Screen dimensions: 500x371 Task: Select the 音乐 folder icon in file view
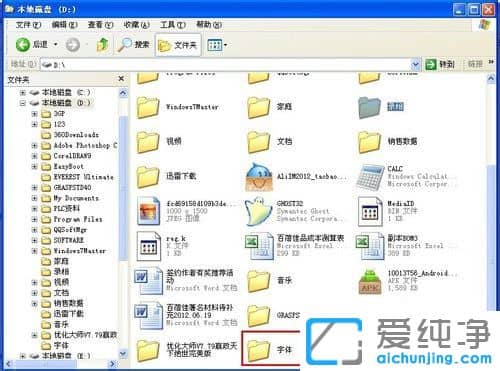pyautogui.click(x=258, y=281)
